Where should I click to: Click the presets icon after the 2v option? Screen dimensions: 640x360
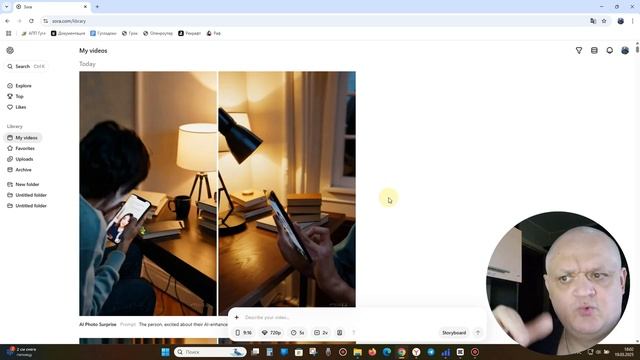click(340, 333)
